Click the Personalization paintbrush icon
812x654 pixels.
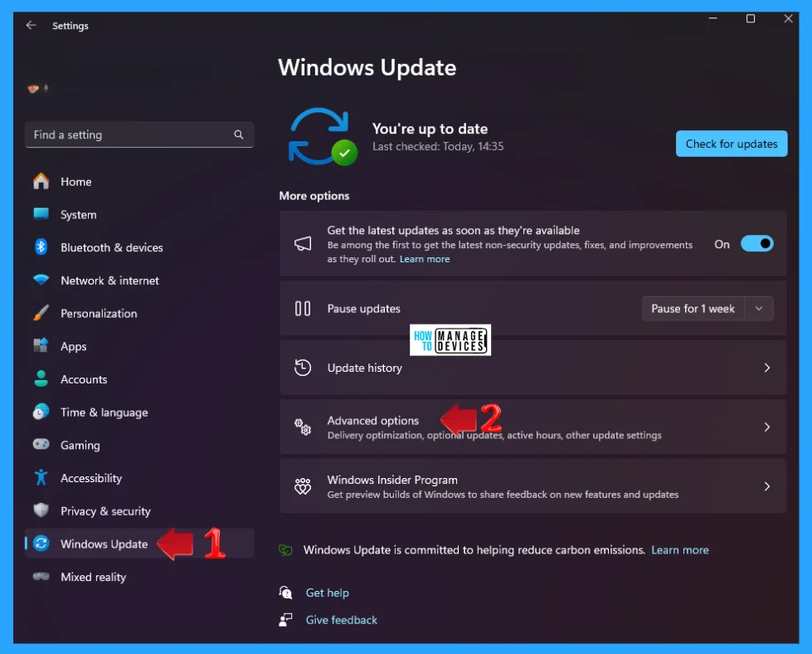41,313
